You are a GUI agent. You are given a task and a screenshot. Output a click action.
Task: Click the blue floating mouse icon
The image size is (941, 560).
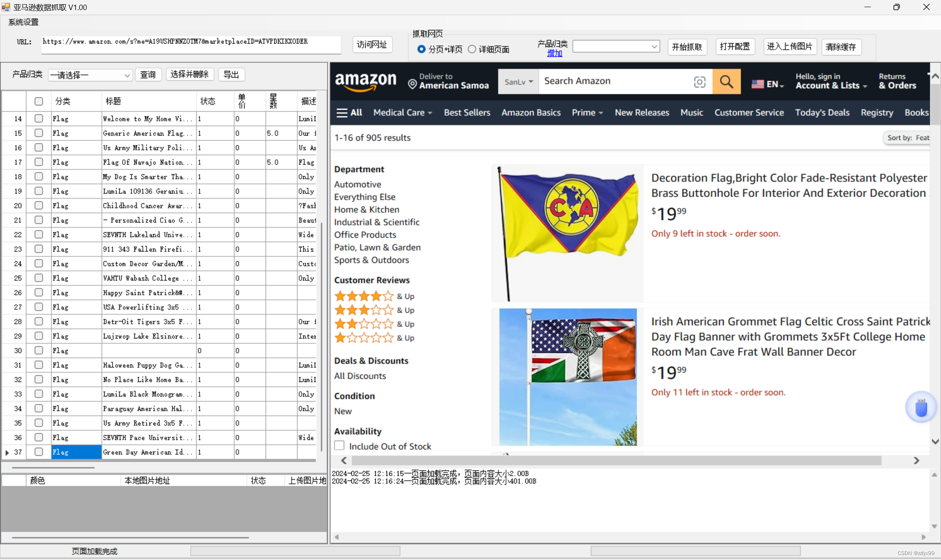click(921, 407)
